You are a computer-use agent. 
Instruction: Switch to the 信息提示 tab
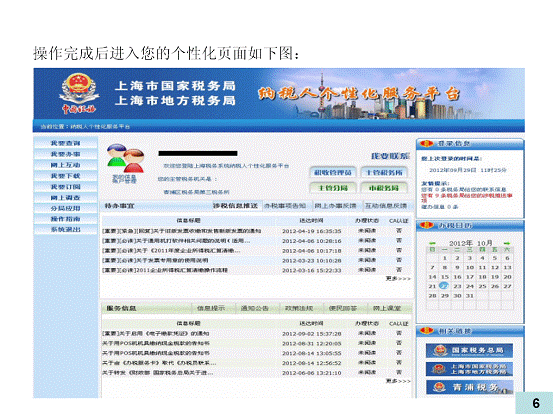point(211,308)
